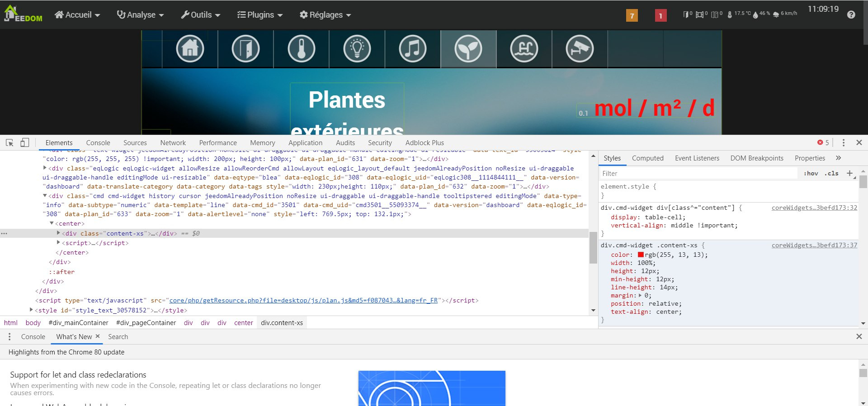Select the light bulb icon in plan bar

pos(357,48)
